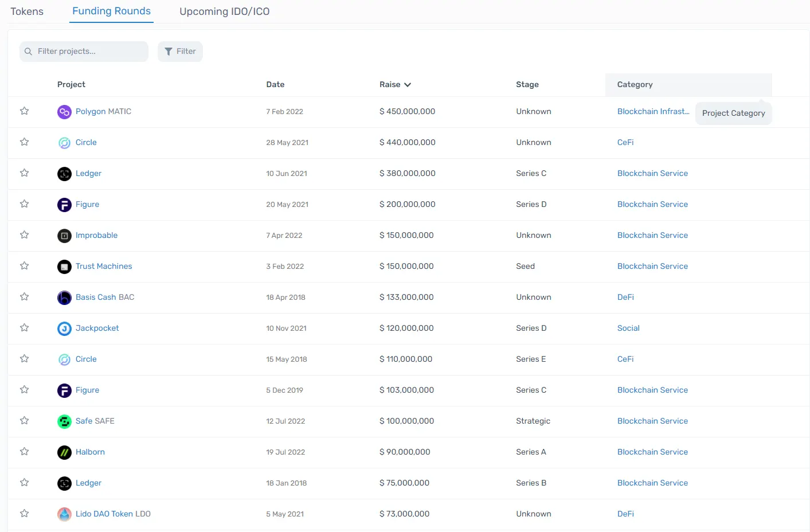The height and width of the screenshot is (532, 810).
Task: Click the Lido DAO Token logo icon
Action: point(64,514)
